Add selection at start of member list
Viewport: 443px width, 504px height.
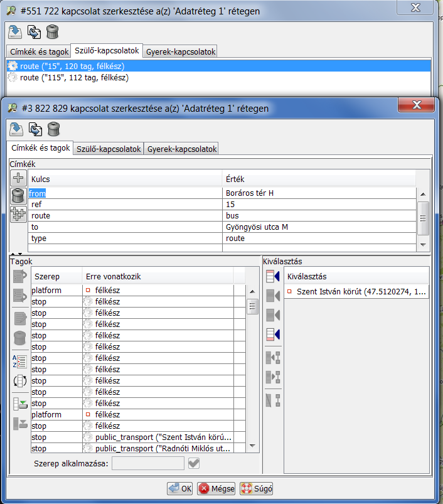(x=273, y=276)
